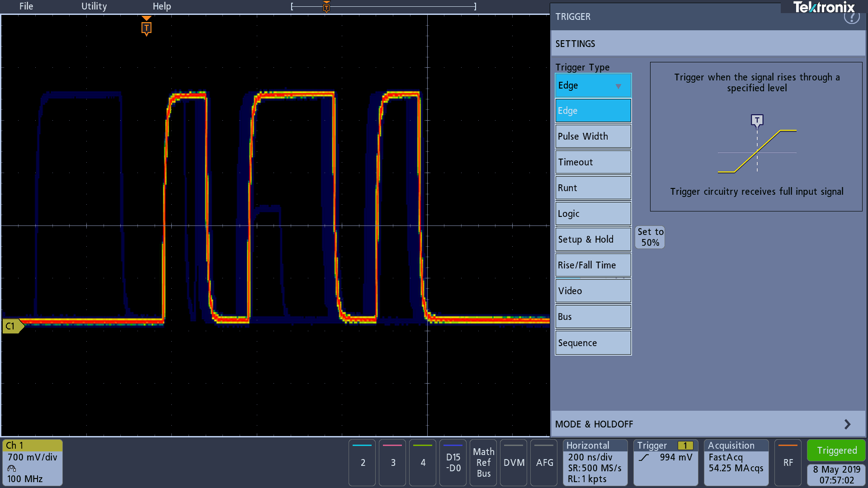Add the D15-D0 digital channels
The height and width of the screenshot is (488, 868).
(453, 462)
